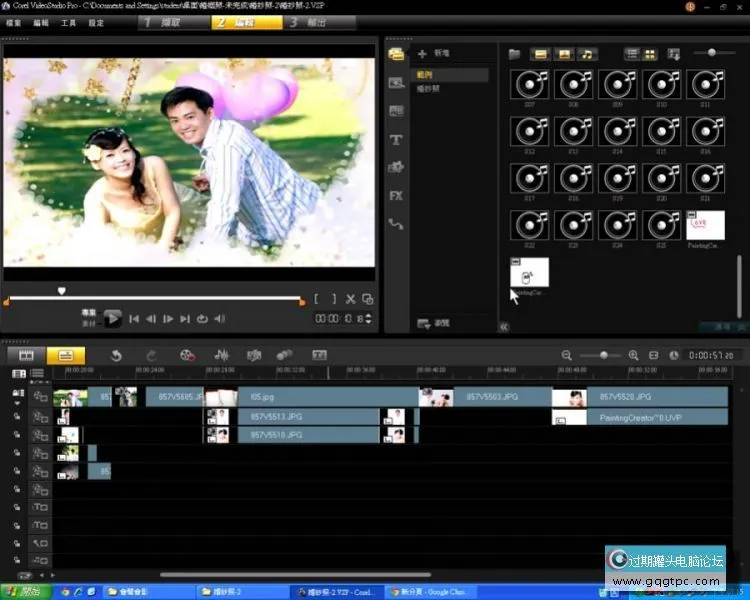Click the Record/Capture option icon in timeline toolbar
The height and width of the screenshot is (600, 750).
click(187, 355)
